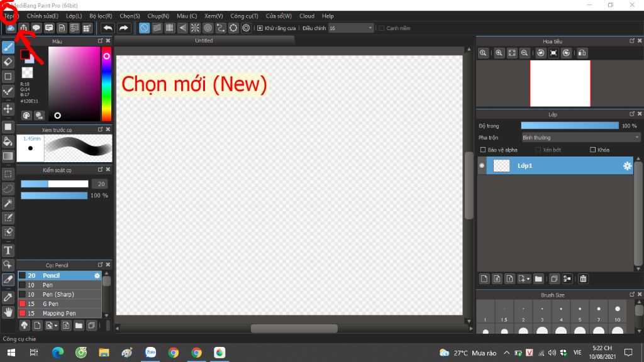Open snap settings gear icon
This screenshot has height=362, width=644.
click(x=246, y=28)
